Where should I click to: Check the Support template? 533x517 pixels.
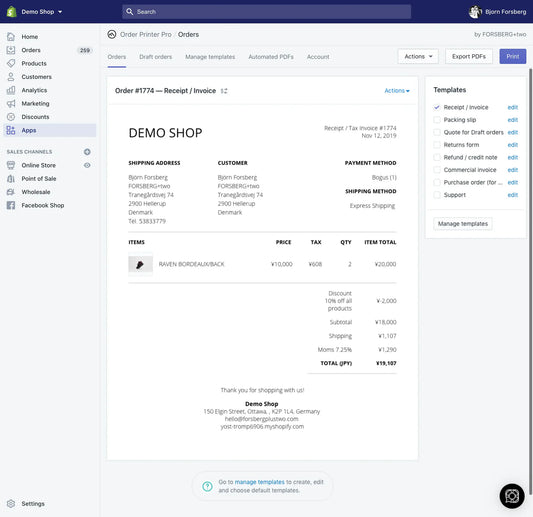(437, 195)
